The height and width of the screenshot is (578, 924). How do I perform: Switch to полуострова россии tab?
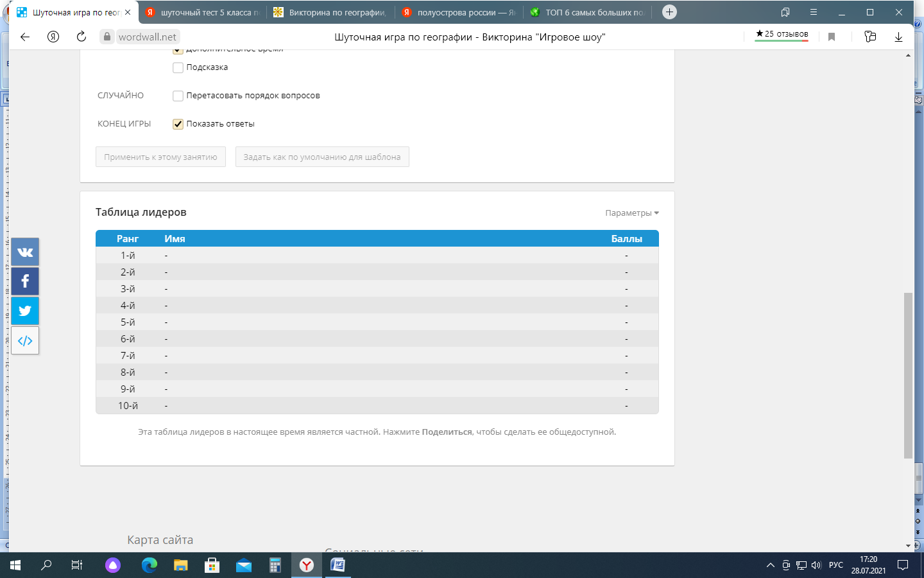coord(459,12)
